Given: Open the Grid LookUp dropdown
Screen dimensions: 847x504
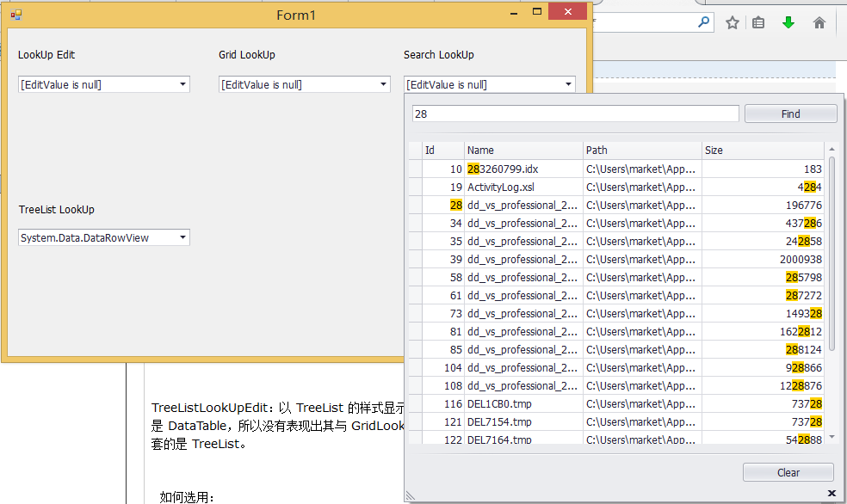Looking at the screenshot, I should pyautogui.click(x=382, y=84).
